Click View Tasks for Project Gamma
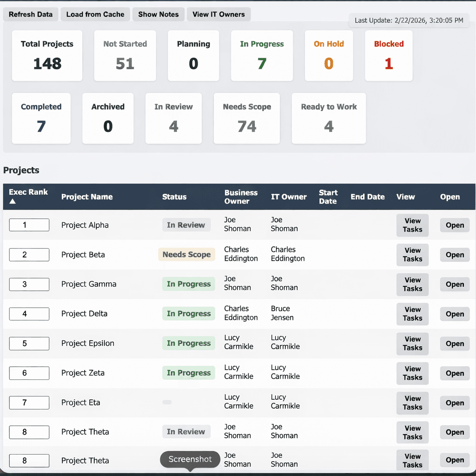The image size is (476, 476). 412,284
